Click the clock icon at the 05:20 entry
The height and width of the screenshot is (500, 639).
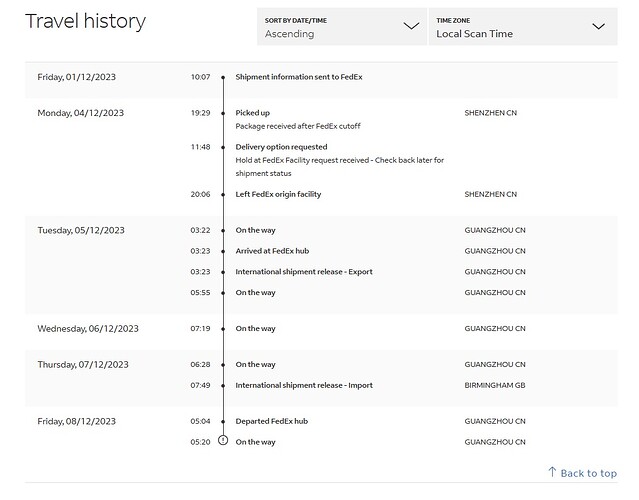[x=223, y=441]
